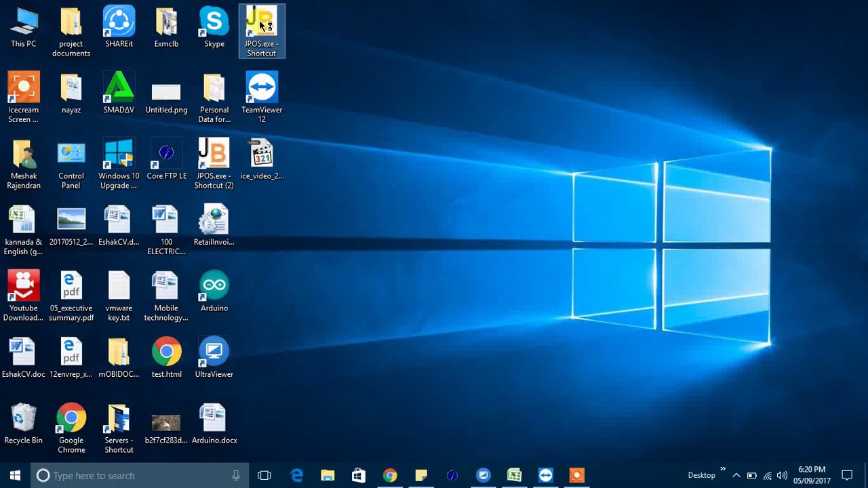This screenshot has height=488, width=868.
Task: Launch Google Chrome desktop shortcut
Action: [71, 429]
